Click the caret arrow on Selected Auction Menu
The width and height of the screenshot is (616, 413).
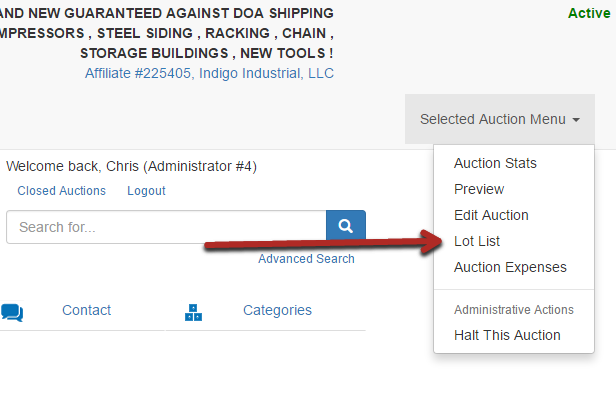click(x=576, y=120)
